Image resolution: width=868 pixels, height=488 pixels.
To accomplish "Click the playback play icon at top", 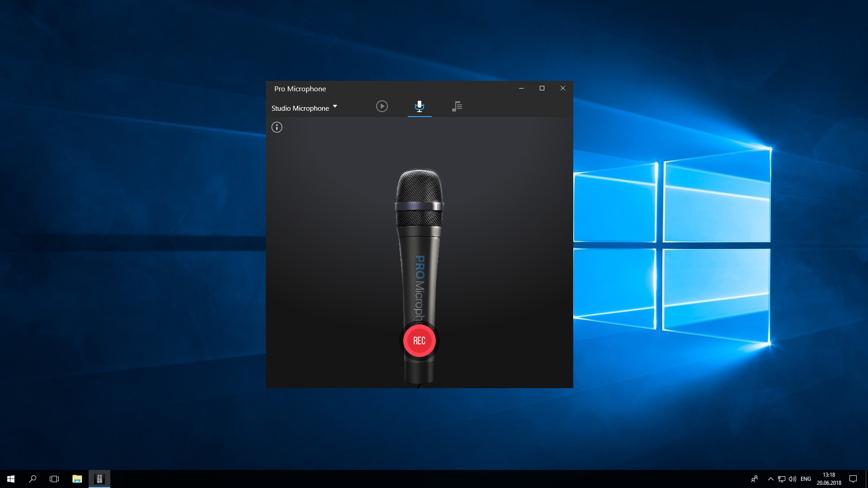I will pyautogui.click(x=382, y=106).
